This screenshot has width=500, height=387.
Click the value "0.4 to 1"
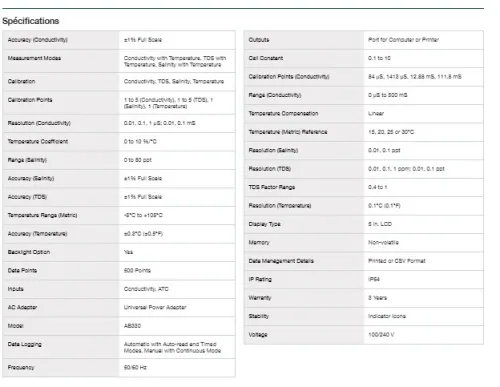pyautogui.click(x=378, y=187)
